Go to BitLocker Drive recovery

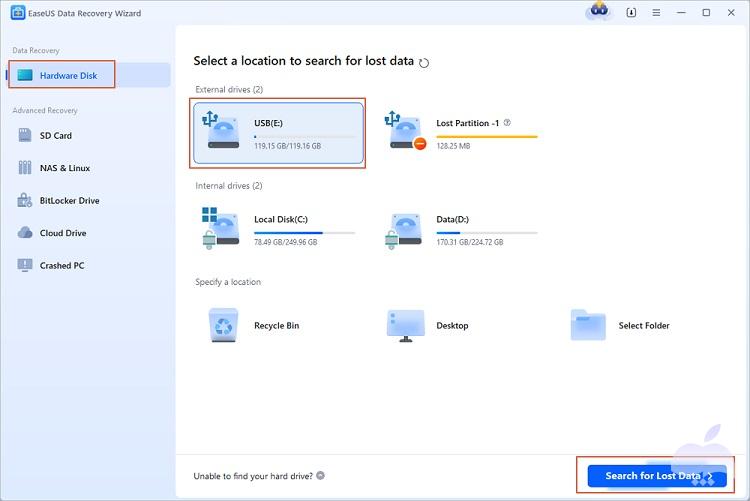click(x=69, y=201)
